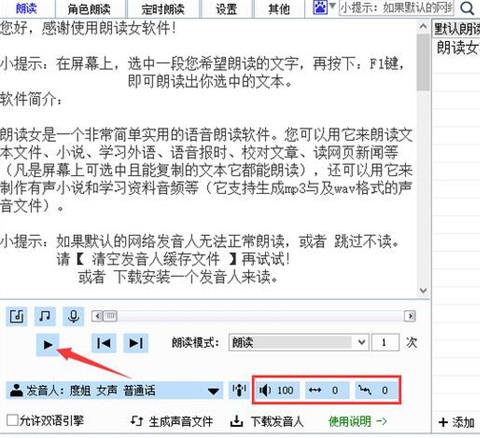The width and height of the screenshot is (480, 438).
Task: Open the 设置 tab
Action: (226, 9)
